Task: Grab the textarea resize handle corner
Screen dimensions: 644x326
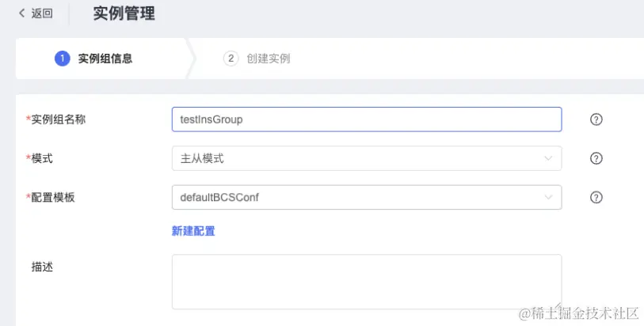Action: point(558,305)
